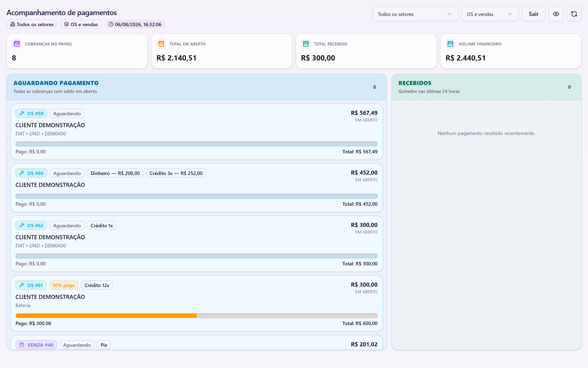588x368 pixels.
Task: Click the OS #60 payment progress bar
Action: [x=196, y=196]
